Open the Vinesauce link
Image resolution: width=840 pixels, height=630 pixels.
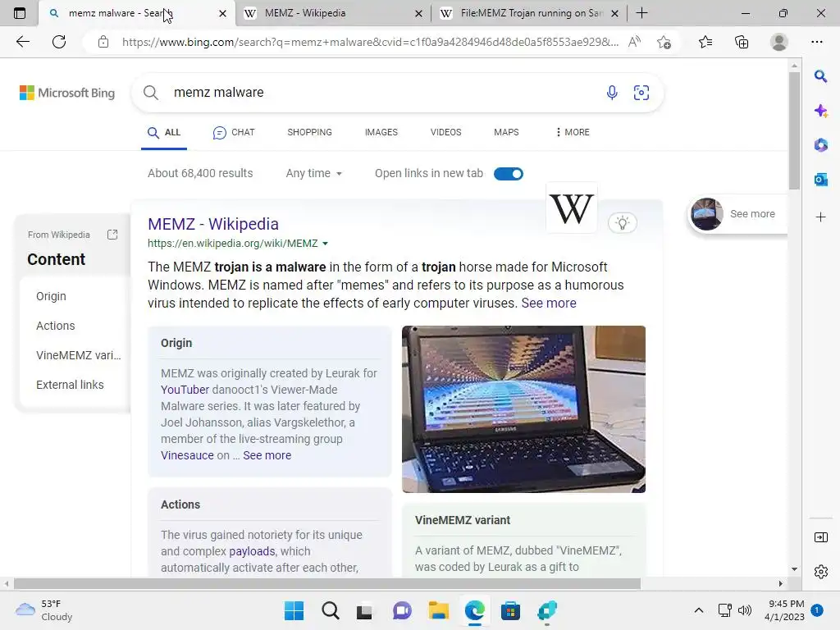click(x=187, y=455)
